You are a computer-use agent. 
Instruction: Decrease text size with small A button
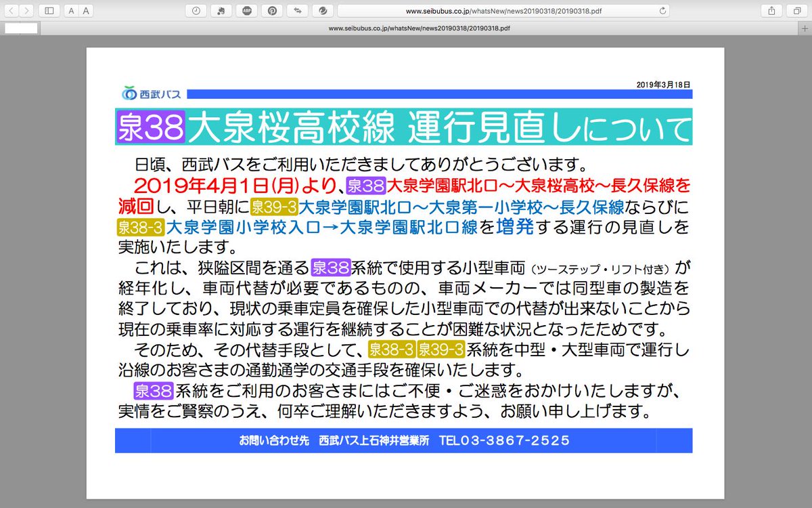click(71, 11)
